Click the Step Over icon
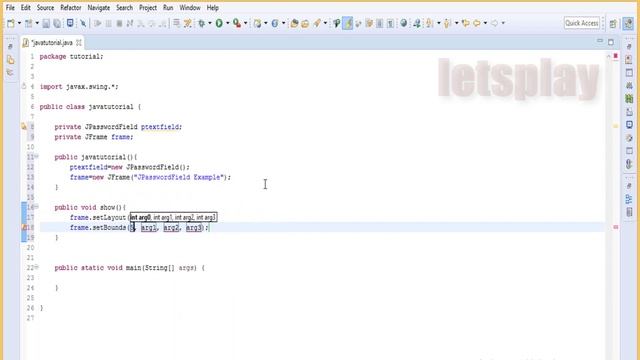Viewport: 640px width, 360px height. tap(151, 24)
